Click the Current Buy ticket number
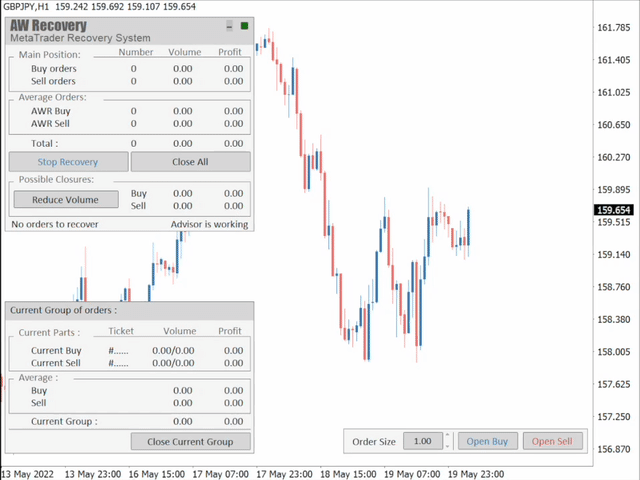This screenshot has width=640, height=480. [x=120, y=351]
